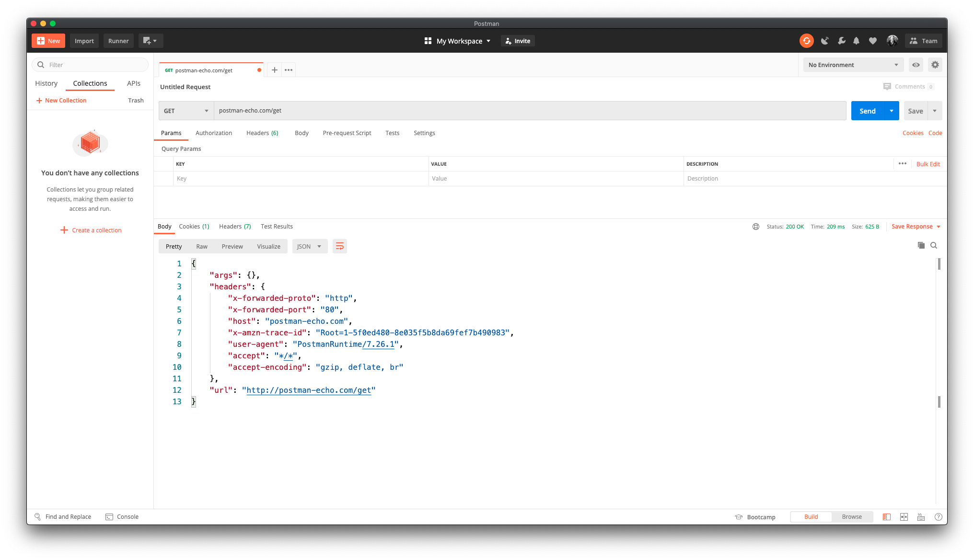This screenshot has height=560, width=974.
Task: Open environment quick look eye icon
Action: pyautogui.click(x=916, y=65)
